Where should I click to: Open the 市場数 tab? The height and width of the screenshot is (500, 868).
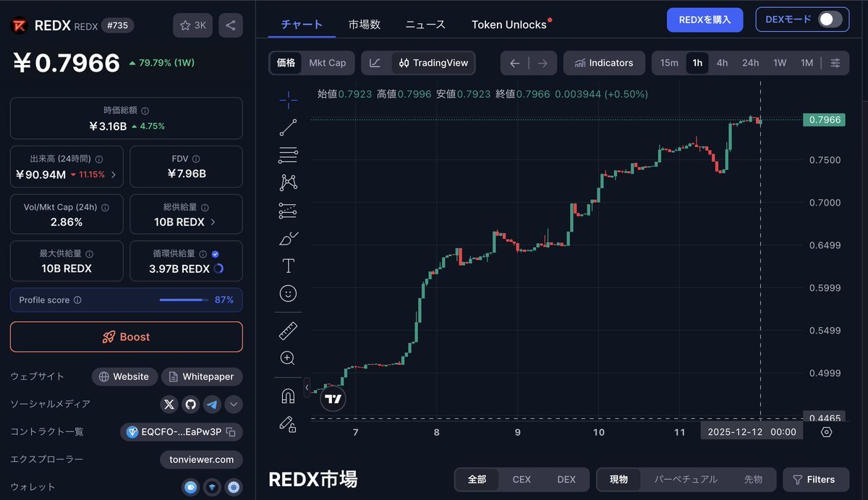click(364, 25)
